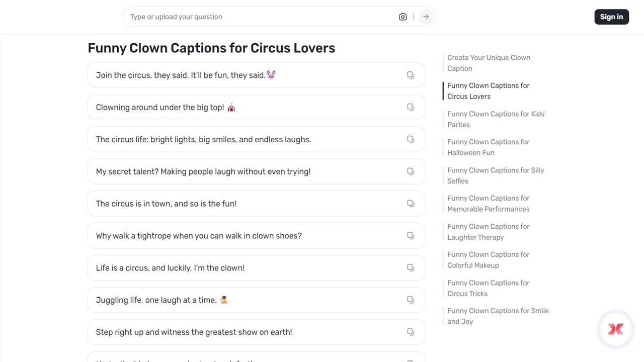The height and width of the screenshot is (362, 644).
Task: Click text "Life is a circus, and luckily, I'm the clown!"
Action: pyautogui.click(x=170, y=268)
